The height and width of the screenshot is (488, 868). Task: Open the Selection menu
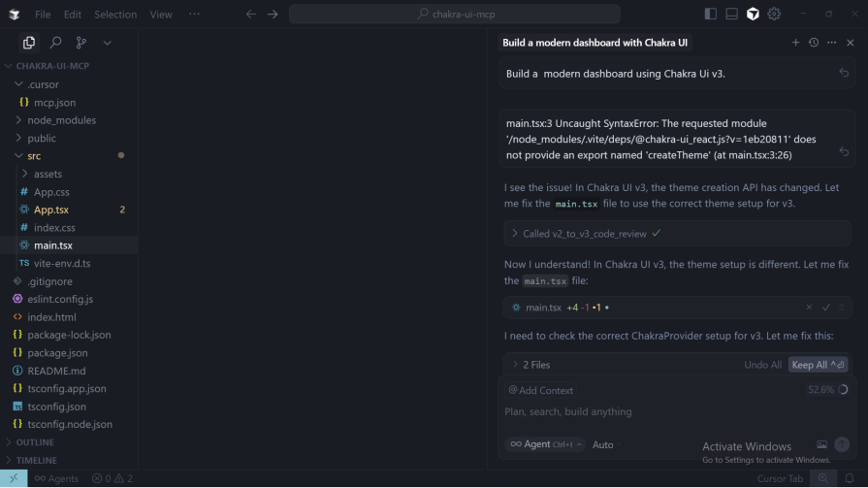coord(115,15)
